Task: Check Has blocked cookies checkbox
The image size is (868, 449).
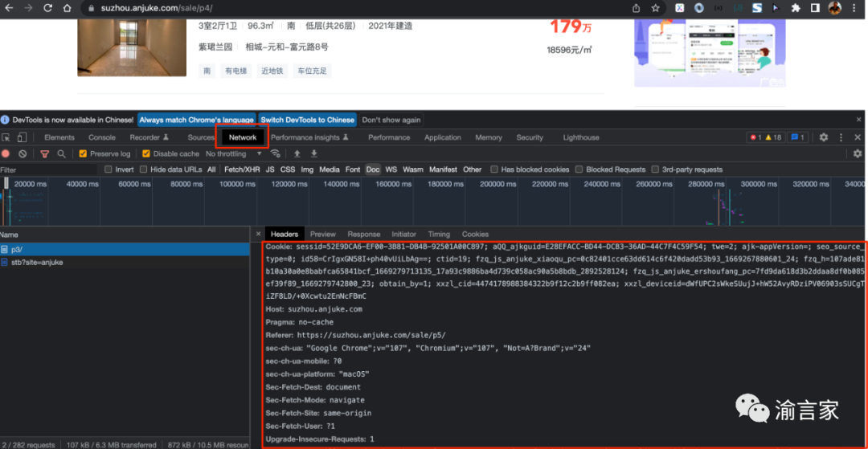Action: [x=494, y=169]
